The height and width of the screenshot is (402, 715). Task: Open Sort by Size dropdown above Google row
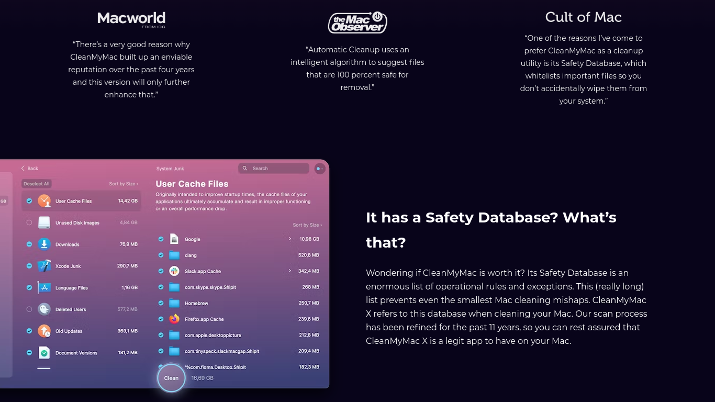click(307, 225)
